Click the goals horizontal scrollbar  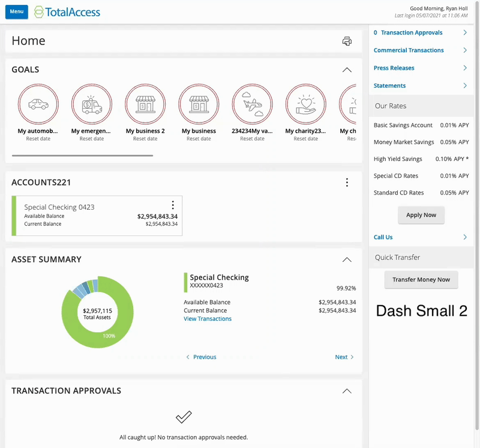pos(82,156)
